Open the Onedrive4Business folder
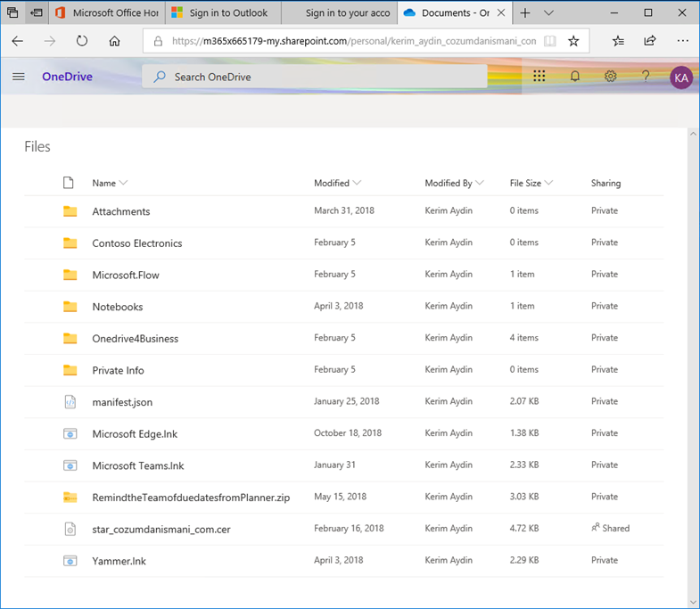The height and width of the screenshot is (609, 700). [x=136, y=339]
